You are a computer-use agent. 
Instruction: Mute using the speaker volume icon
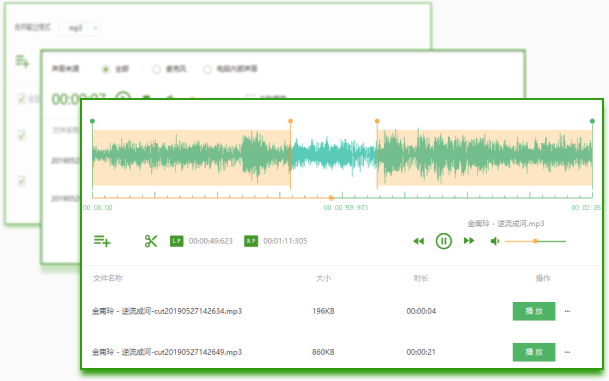(494, 241)
